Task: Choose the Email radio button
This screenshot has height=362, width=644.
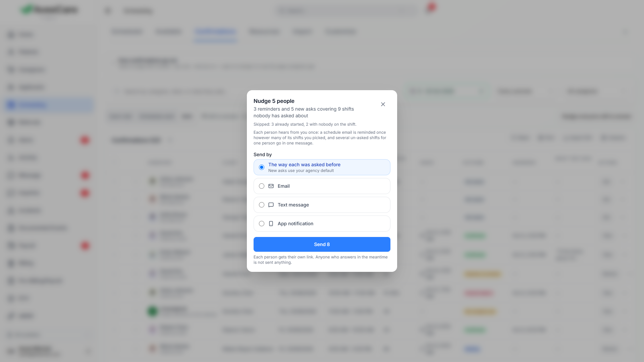Action: (x=262, y=186)
